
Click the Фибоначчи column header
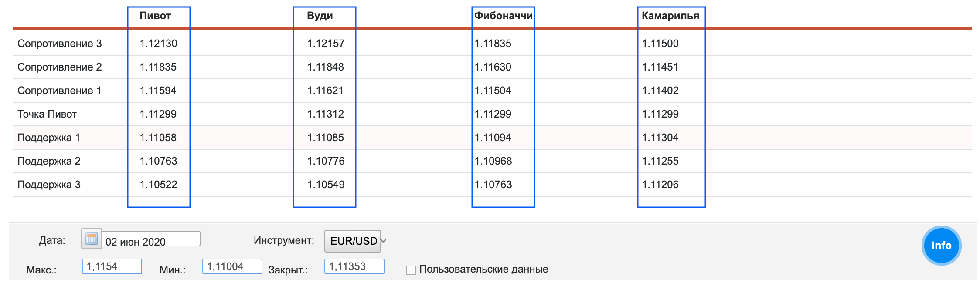503,16
